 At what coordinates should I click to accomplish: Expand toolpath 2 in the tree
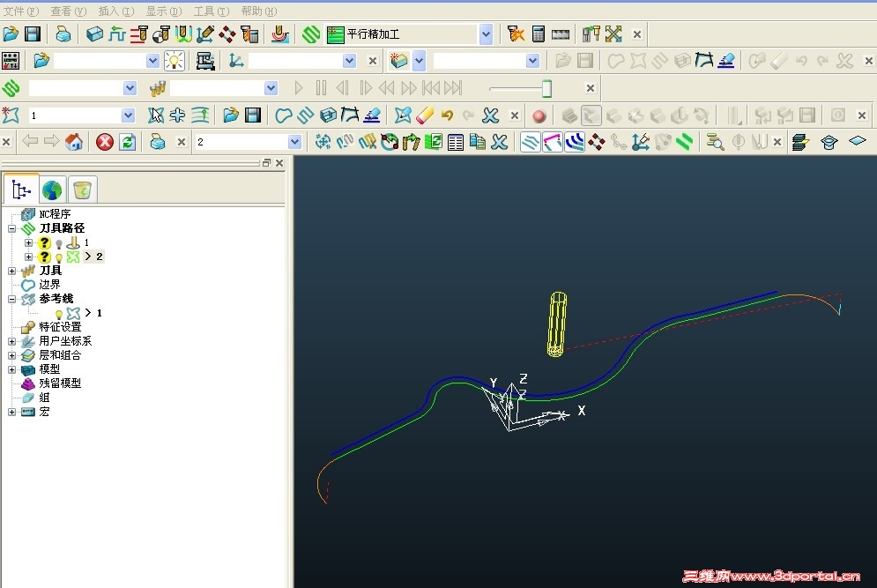tap(28, 257)
